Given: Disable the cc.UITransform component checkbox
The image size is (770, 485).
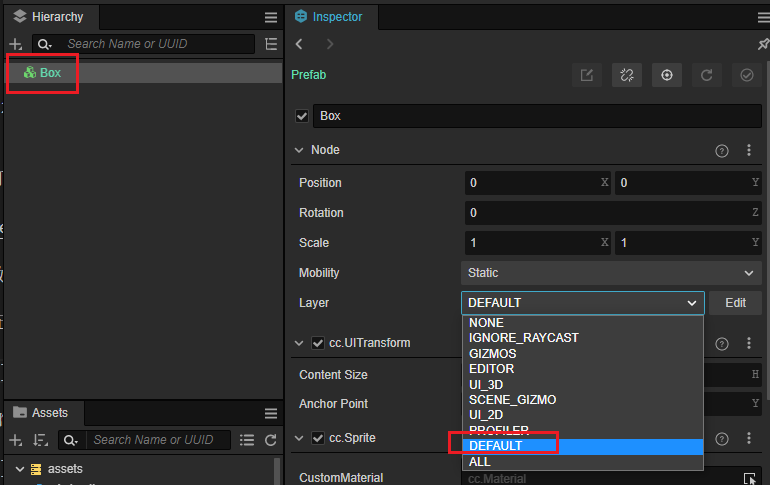Looking at the screenshot, I should tap(318, 343).
